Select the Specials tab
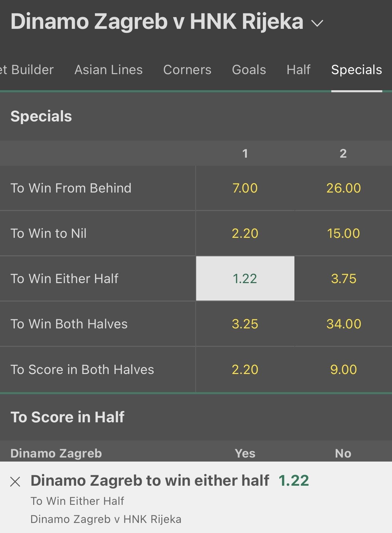Screen dimensions: 392x533 356,70
